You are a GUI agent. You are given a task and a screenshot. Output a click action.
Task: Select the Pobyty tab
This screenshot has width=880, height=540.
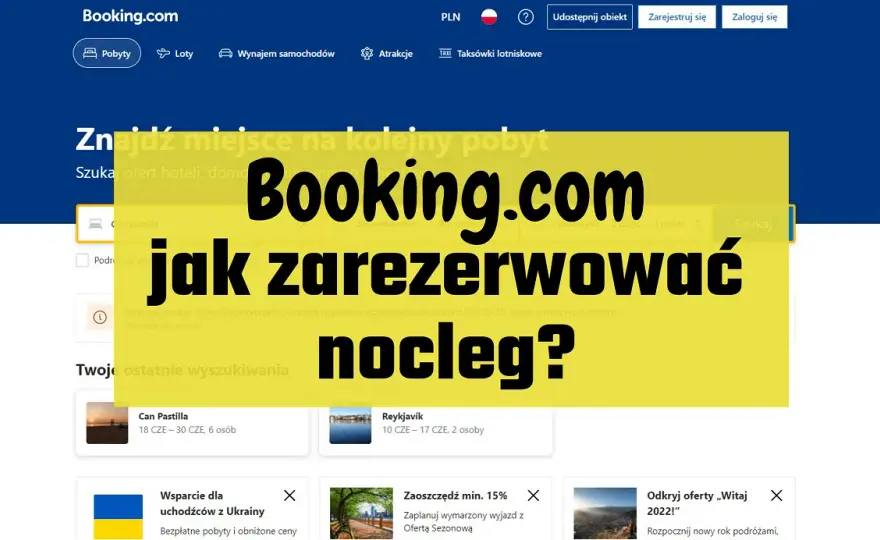click(107, 53)
